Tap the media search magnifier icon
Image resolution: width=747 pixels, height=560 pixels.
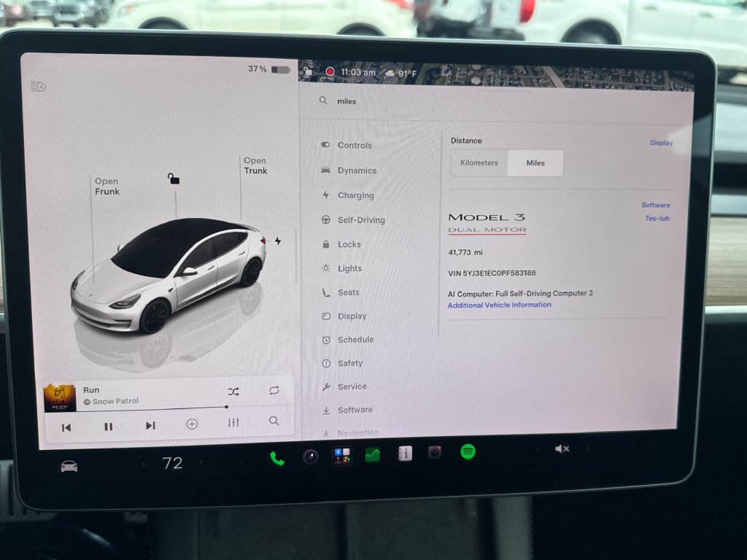coord(274,421)
